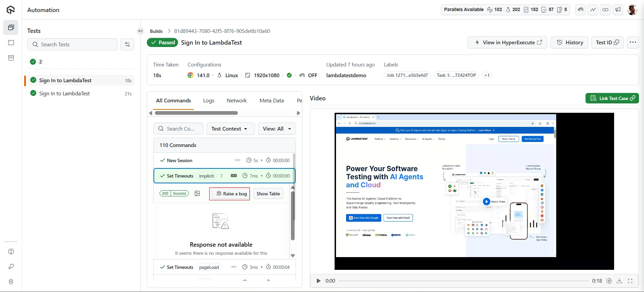644x292 pixels.
Task: Switch to the Logs tab
Action: click(209, 101)
